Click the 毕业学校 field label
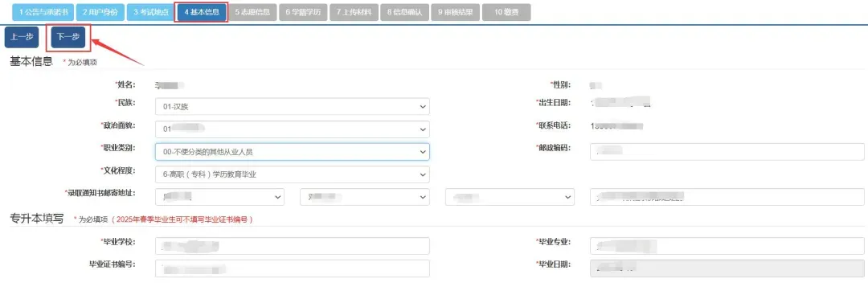868x291 pixels. pos(118,242)
